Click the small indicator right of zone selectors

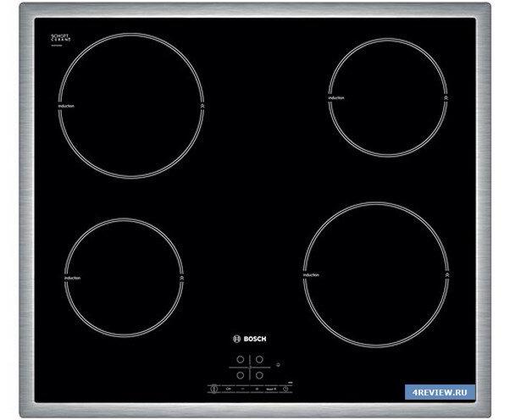pyautogui.click(x=279, y=366)
